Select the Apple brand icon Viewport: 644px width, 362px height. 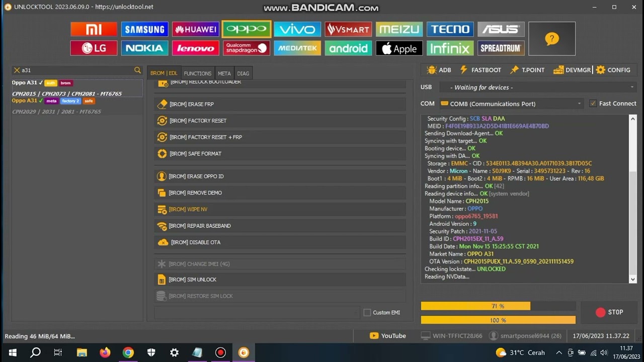click(x=399, y=48)
